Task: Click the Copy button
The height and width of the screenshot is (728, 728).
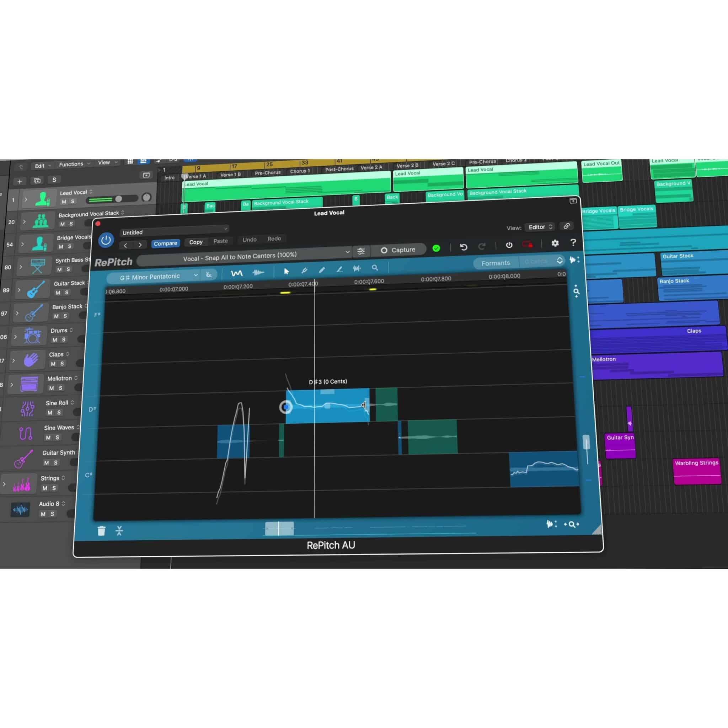Action: (196, 242)
